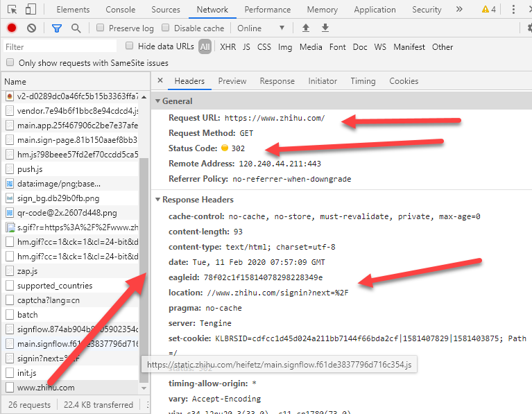Select the Network panel tab
Screen dimensions: 532x414
click(212, 10)
